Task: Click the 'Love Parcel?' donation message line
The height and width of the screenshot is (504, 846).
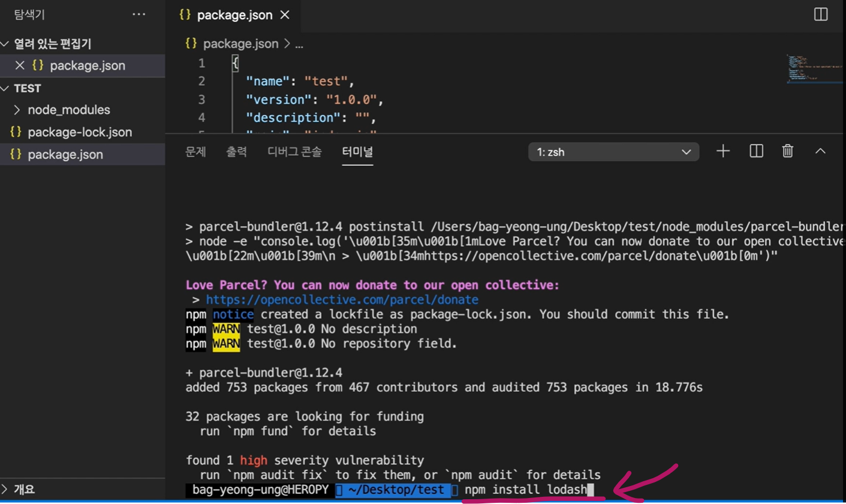Action: click(x=372, y=285)
